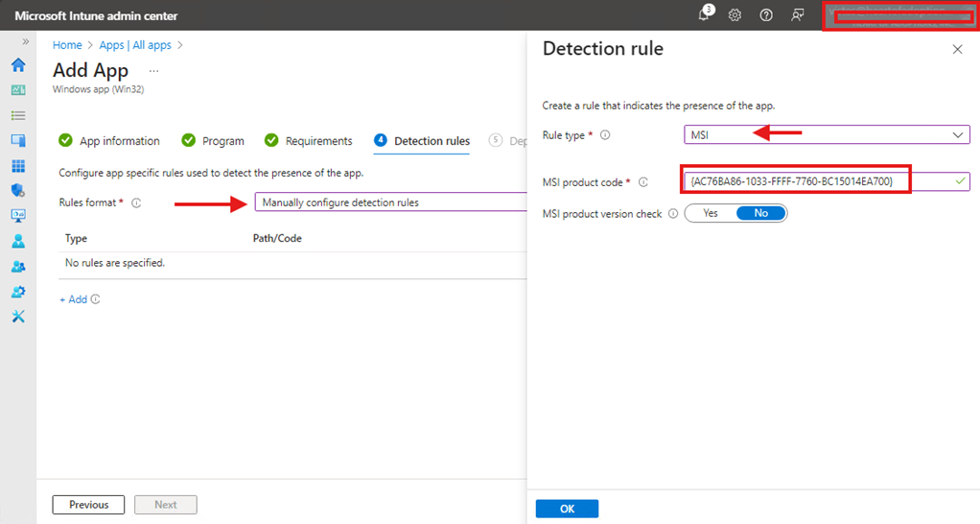The height and width of the screenshot is (524, 980).
Task: Open Users icon in sidebar
Action: 18,241
